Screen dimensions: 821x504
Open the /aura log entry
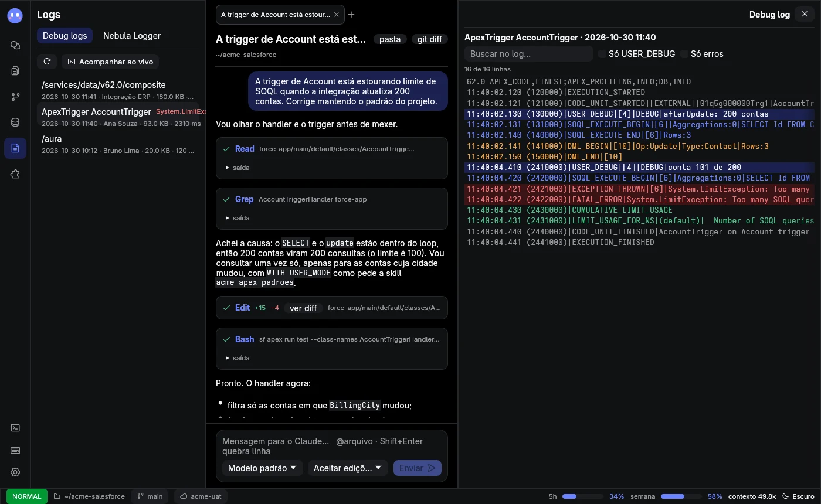(118, 144)
